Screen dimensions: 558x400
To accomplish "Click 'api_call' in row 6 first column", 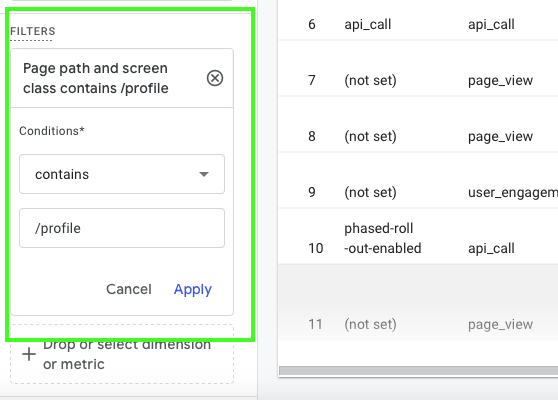I will pyautogui.click(x=368, y=25).
